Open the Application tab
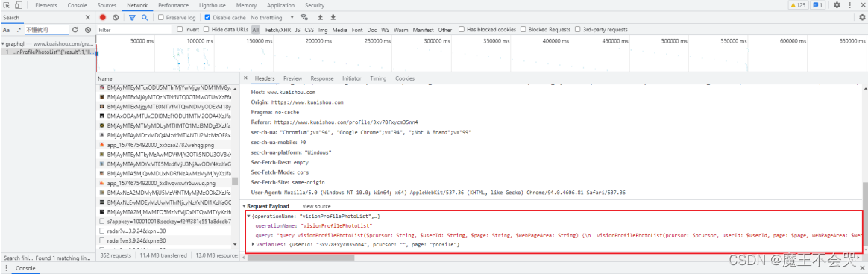 (x=280, y=5)
